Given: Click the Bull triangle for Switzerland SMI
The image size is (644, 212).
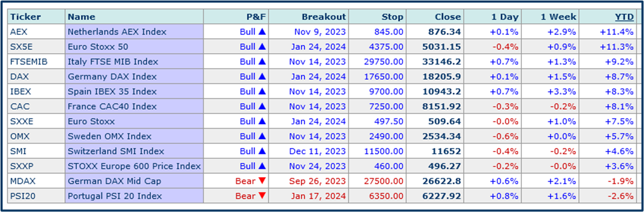Looking at the screenshot, I should point(262,152).
